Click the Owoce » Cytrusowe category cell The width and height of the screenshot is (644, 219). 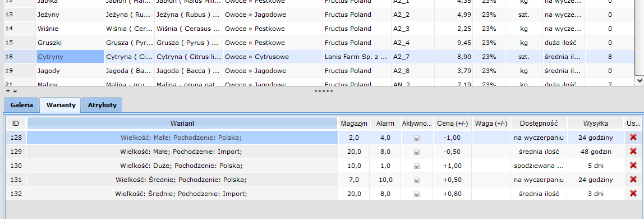pyautogui.click(x=273, y=57)
